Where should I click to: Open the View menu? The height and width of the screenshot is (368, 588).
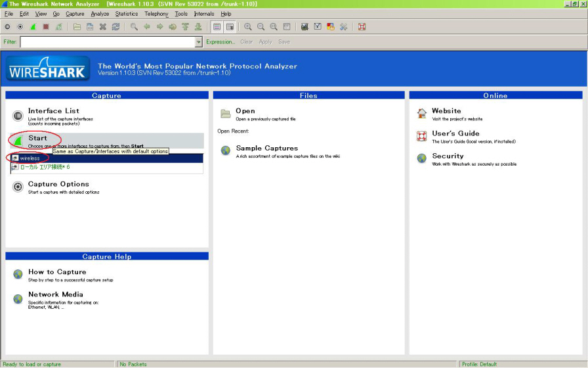(41, 14)
